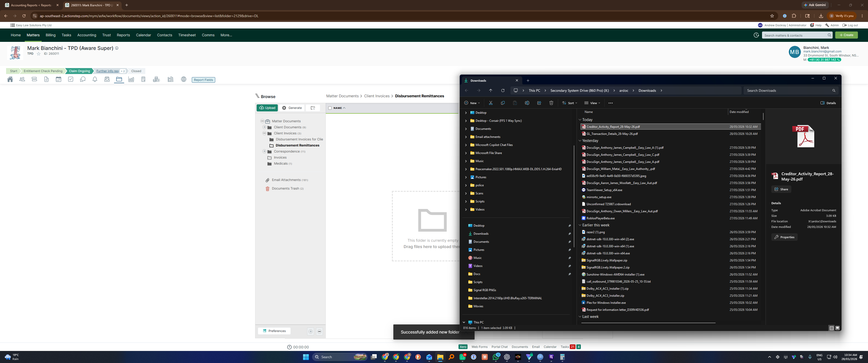Tick the select-all checkbox beside NAME
The image size is (868, 363).
[x=330, y=108]
